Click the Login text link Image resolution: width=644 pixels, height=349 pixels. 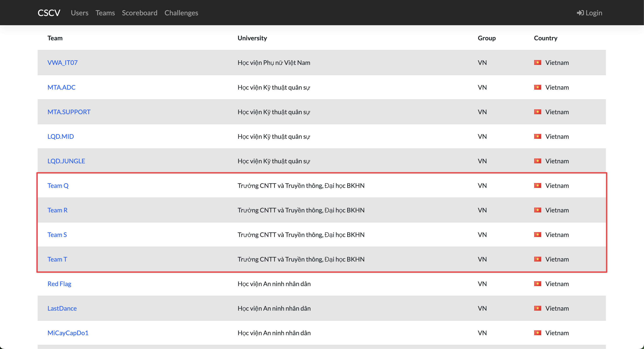point(594,13)
